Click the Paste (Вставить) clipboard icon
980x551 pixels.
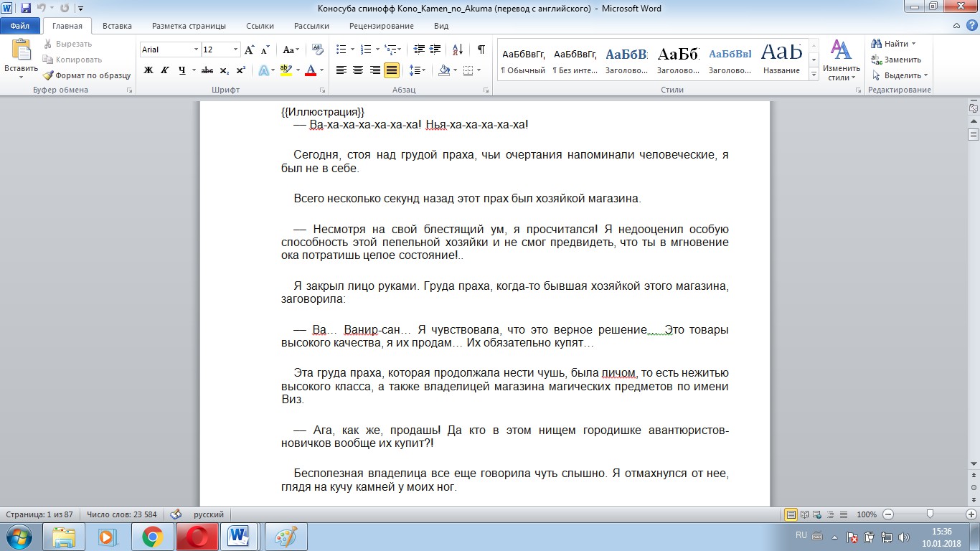tap(21, 50)
